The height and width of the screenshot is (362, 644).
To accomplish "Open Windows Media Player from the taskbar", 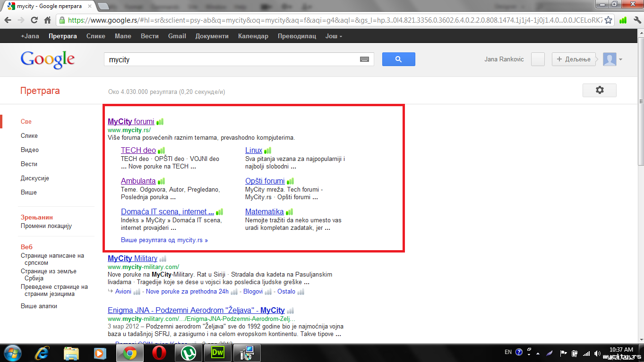I will [99, 353].
